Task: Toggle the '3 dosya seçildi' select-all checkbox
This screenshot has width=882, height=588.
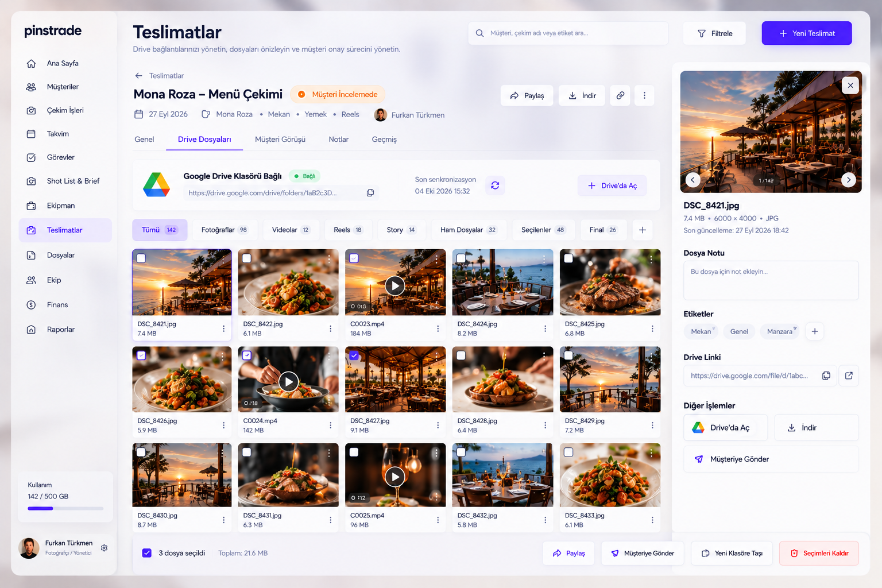Action: pos(147,553)
